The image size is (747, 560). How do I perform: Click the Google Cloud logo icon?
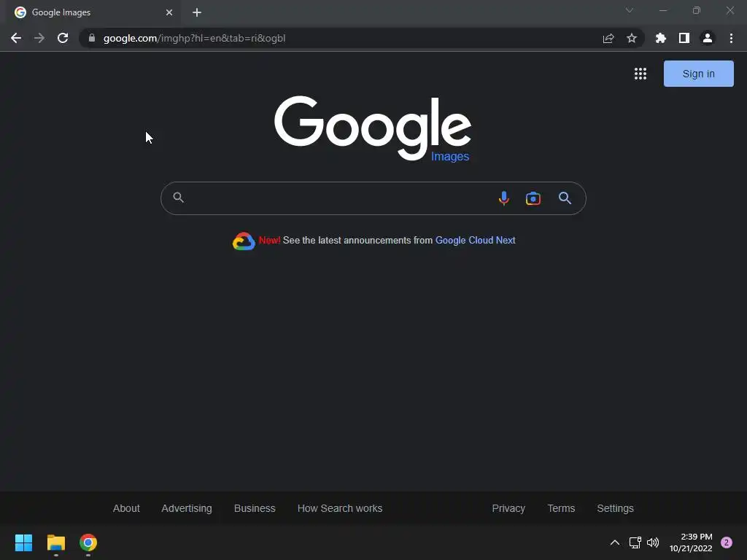244,241
